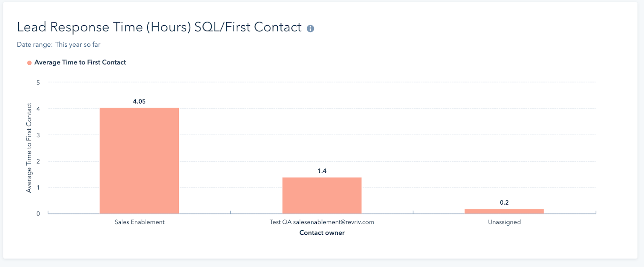
Task: Select the Test QA salesenablement bar
Action: [322, 195]
